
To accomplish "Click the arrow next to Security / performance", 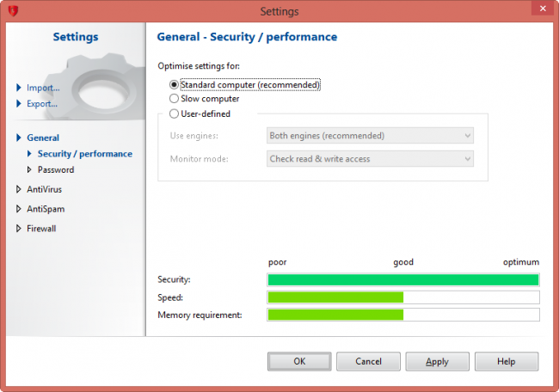I will [x=29, y=154].
